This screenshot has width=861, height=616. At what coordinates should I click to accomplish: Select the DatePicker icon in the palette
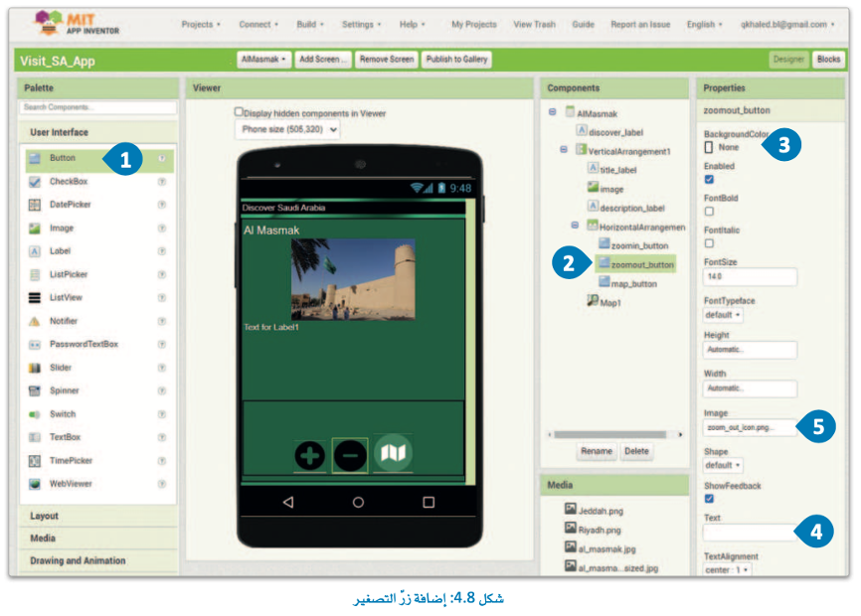pos(35,205)
